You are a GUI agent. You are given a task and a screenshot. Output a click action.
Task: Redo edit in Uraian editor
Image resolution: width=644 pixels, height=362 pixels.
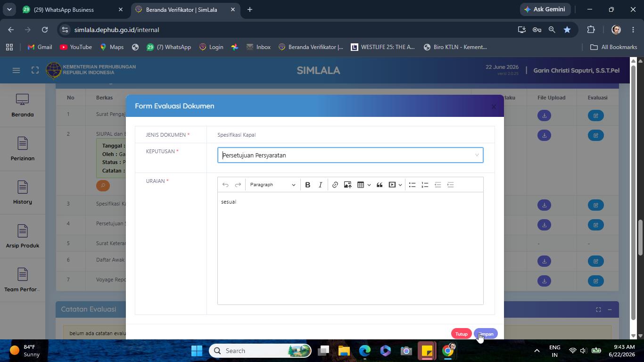238,185
